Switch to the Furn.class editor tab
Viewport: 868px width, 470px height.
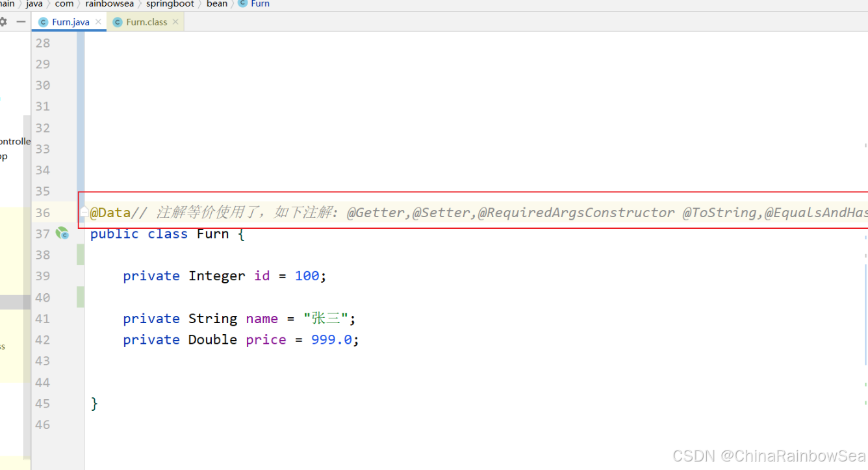(x=146, y=22)
